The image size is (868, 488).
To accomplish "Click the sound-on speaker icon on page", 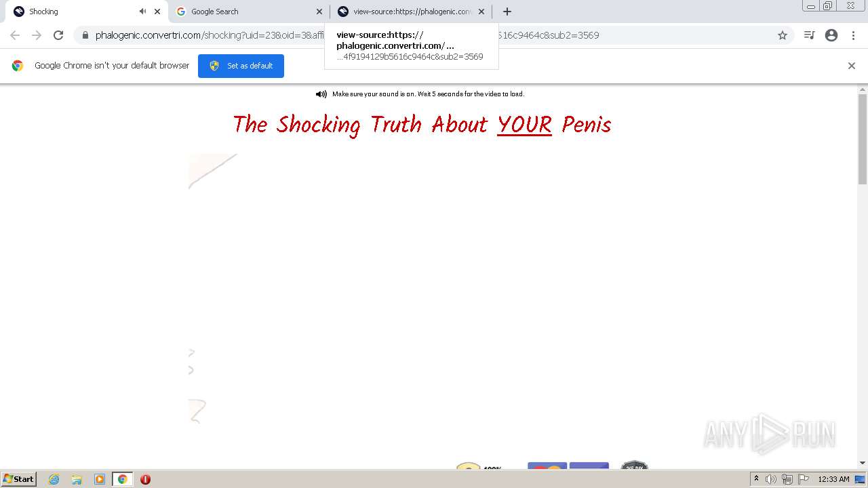I will [321, 94].
